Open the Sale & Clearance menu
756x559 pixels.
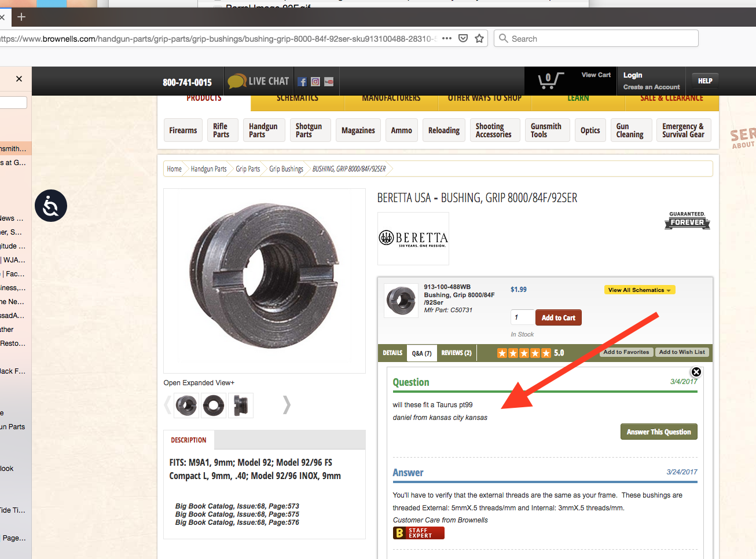point(672,98)
